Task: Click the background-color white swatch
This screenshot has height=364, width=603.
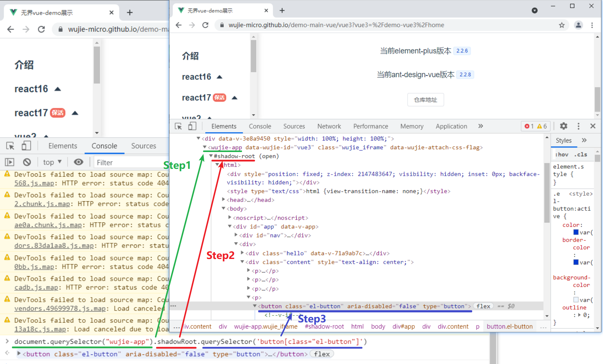Action: 576,300
